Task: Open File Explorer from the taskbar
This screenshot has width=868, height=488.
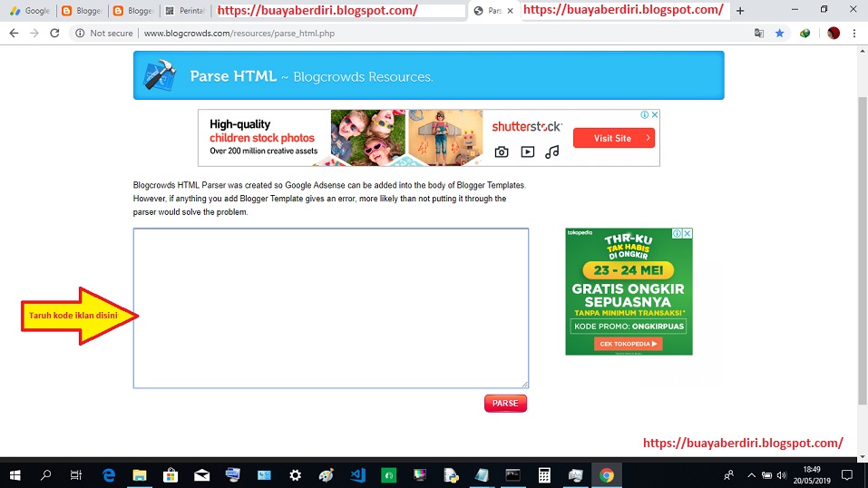Action: pyautogui.click(x=140, y=475)
